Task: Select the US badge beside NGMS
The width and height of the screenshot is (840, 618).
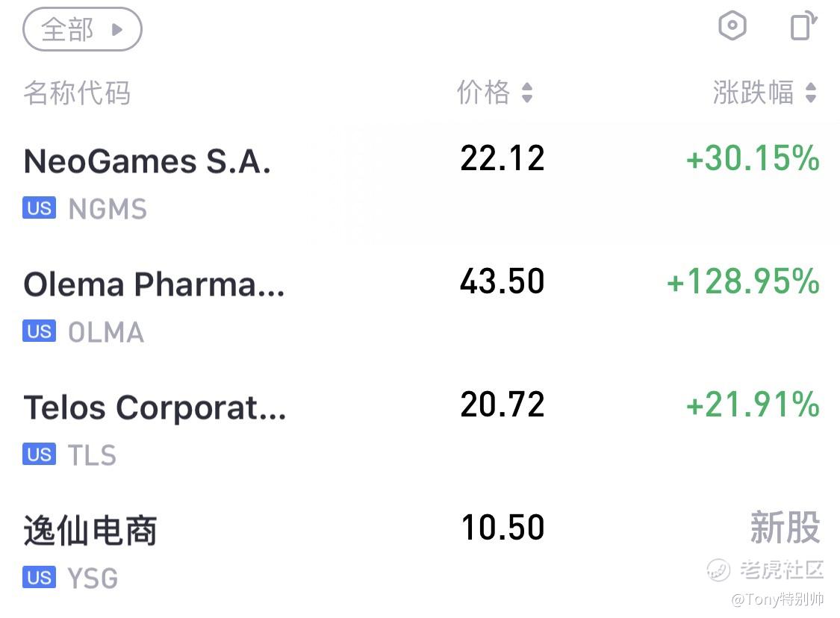Action: coord(39,207)
